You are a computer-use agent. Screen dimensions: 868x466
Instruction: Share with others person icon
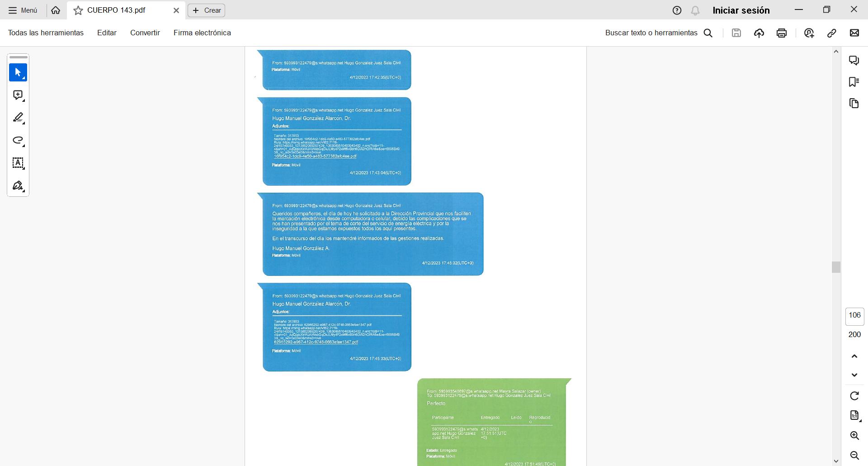(809, 33)
